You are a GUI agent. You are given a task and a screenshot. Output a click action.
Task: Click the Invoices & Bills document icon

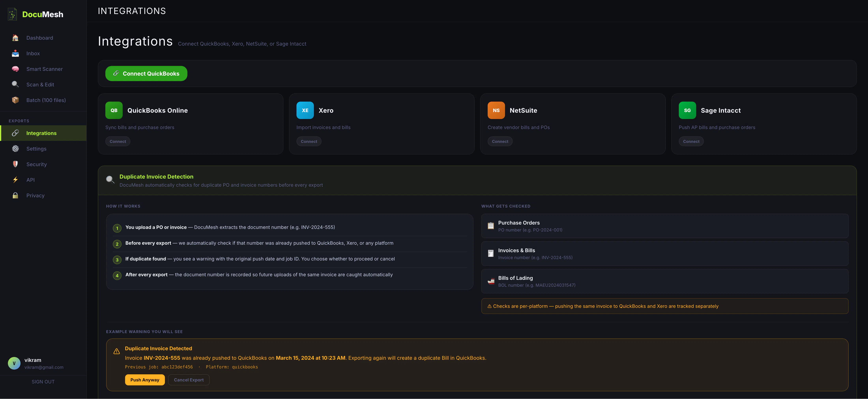[x=491, y=253]
